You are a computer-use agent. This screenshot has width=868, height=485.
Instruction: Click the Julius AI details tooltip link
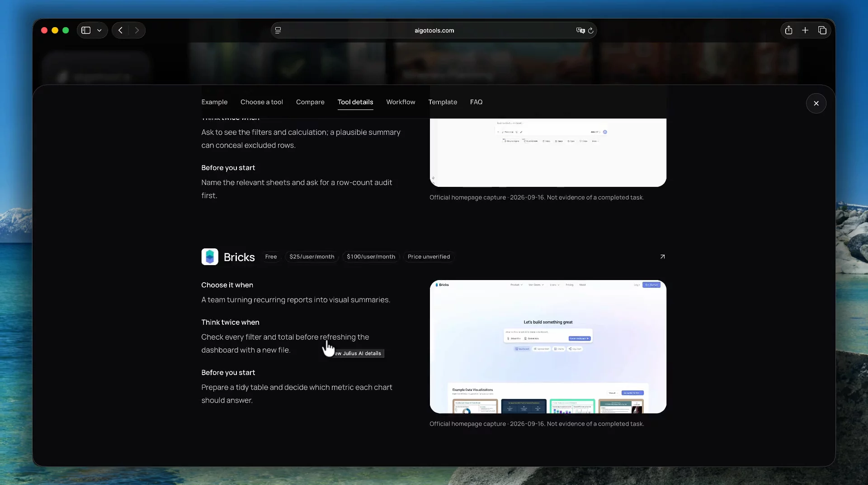coord(359,353)
